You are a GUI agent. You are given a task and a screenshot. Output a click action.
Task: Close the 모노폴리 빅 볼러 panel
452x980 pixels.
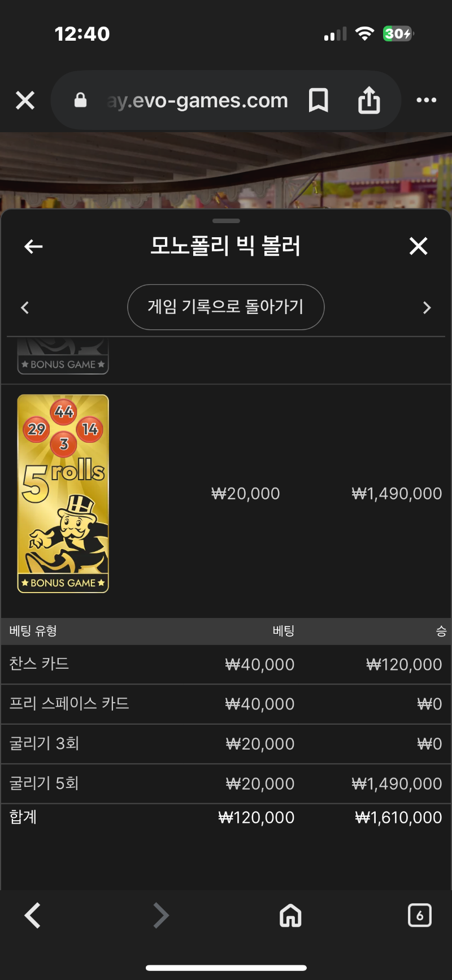[x=418, y=246]
